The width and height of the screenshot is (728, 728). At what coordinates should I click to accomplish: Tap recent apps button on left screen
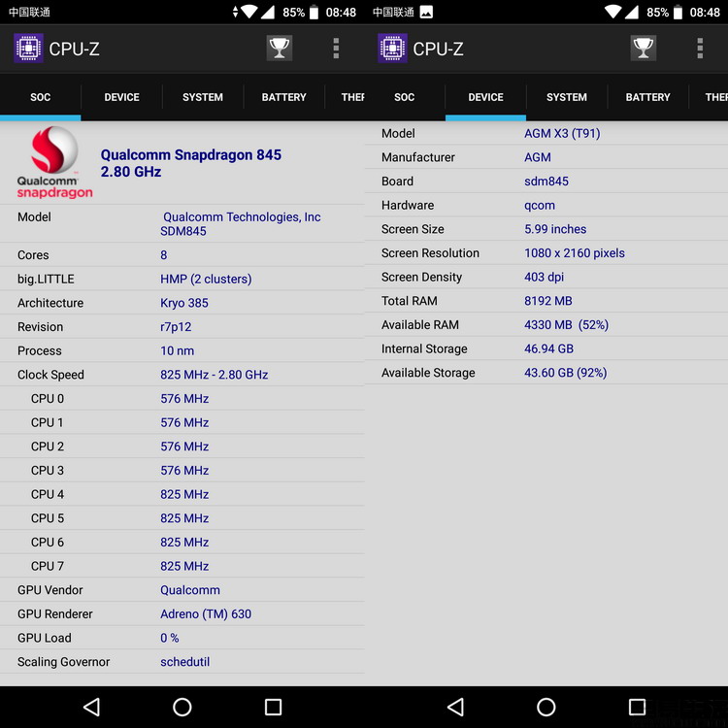click(273, 707)
